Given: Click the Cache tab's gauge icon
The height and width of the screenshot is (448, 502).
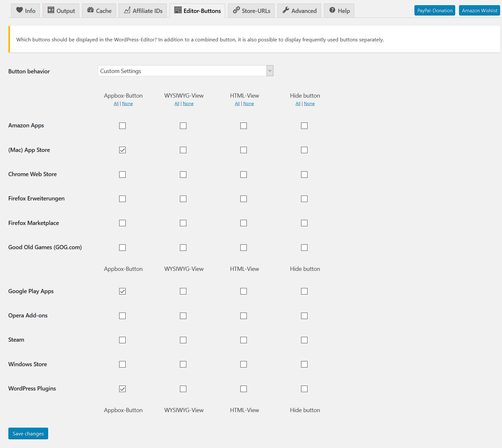Looking at the screenshot, I should pos(90,10).
